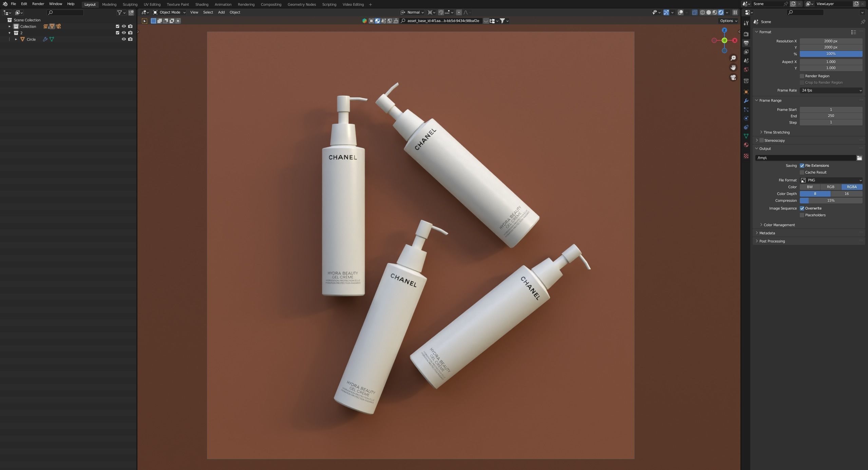Open the Object Mode dropdown
This screenshot has height=470, width=868.
(169, 13)
